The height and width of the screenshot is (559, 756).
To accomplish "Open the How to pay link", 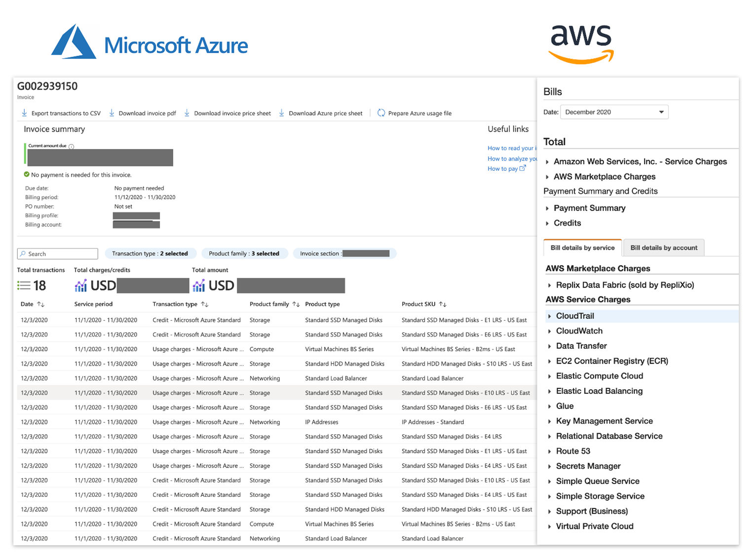I will (x=503, y=169).
